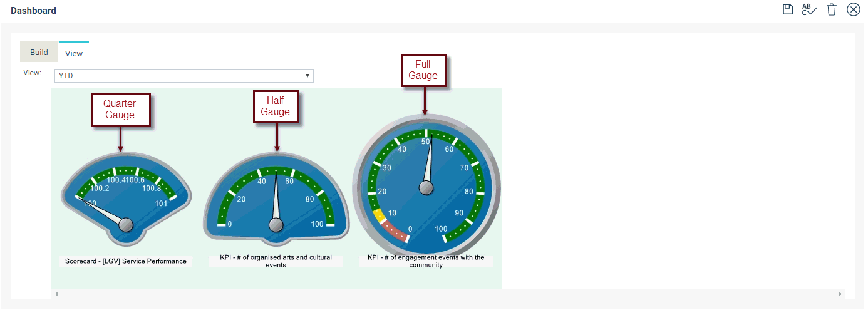Delete the dashboard with the trash icon
This screenshot has height=310, width=868.
[x=832, y=9]
